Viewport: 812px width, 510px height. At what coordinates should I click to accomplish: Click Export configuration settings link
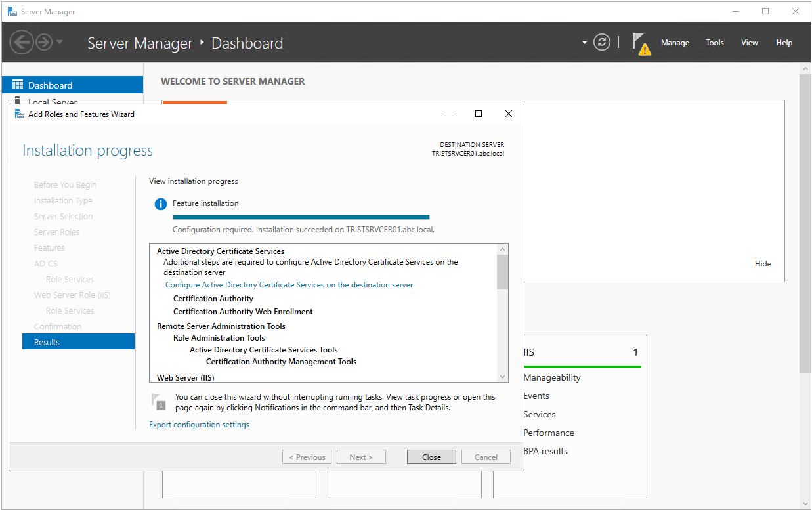pos(200,425)
